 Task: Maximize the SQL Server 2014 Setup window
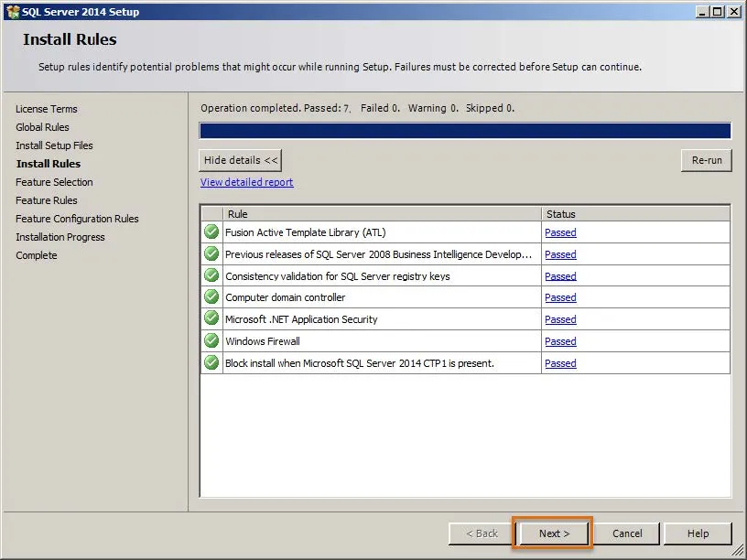717,12
